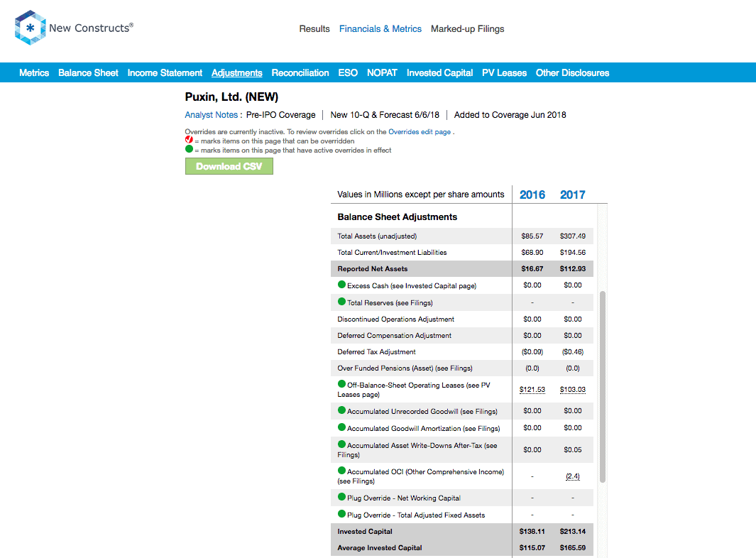Open the Analyst Notes link
Image resolution: width=756 pixels, height=558 pixels.
pos(211,115)
